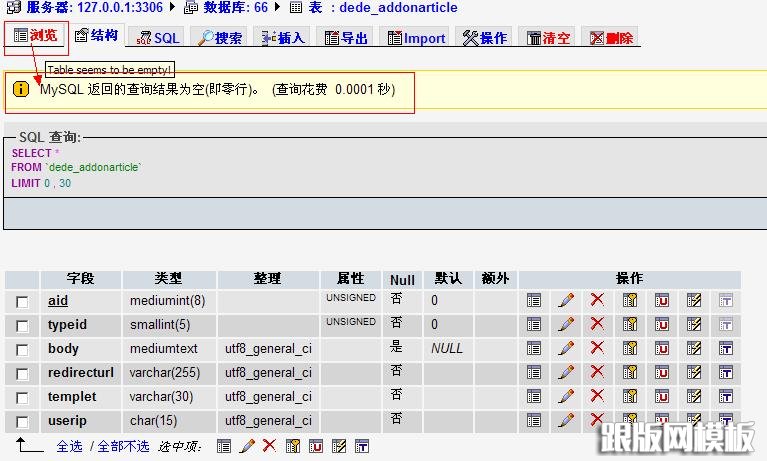This screenshot has height=461, width=767.
Task: Edit the body field pencil icon
Action: point(565,348)
